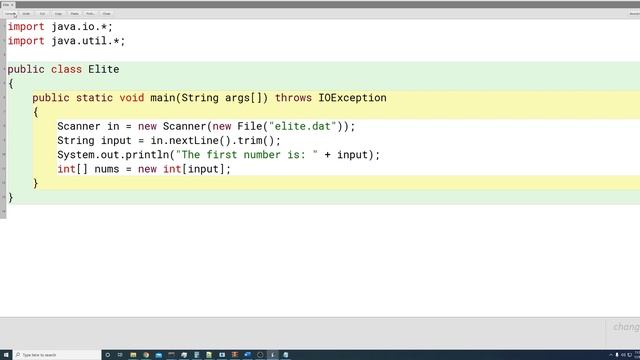Select the Elite editor tab
This screenshot has height=360, width=640.
click(8, 5)
